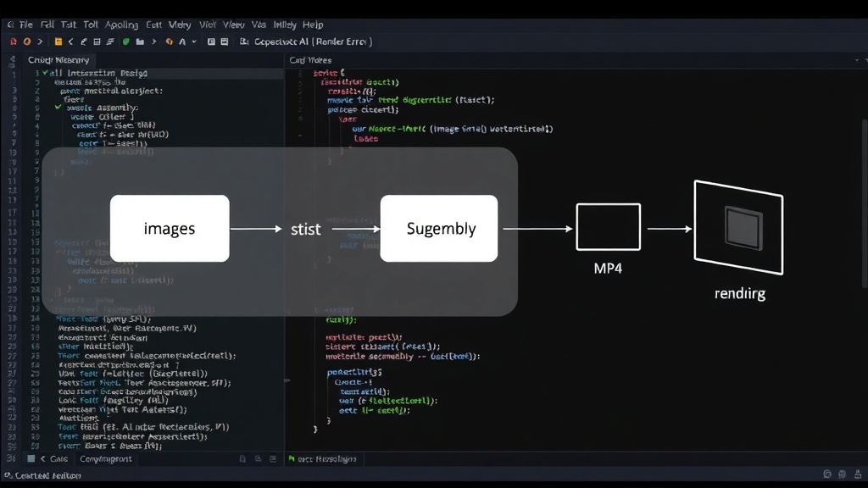Open the Apoling menu
This screenshot has height=488, width=868.
[121, 25]
